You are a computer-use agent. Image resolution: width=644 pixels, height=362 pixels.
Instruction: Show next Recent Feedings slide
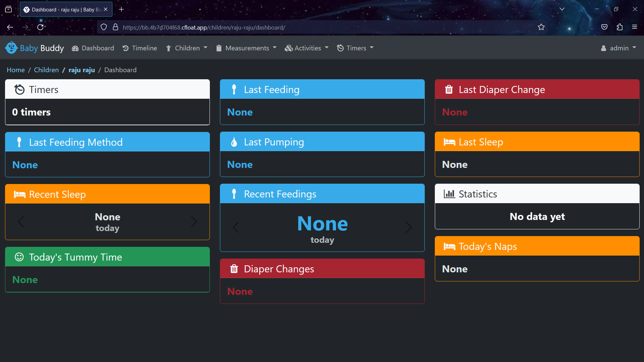click(409, 227)
